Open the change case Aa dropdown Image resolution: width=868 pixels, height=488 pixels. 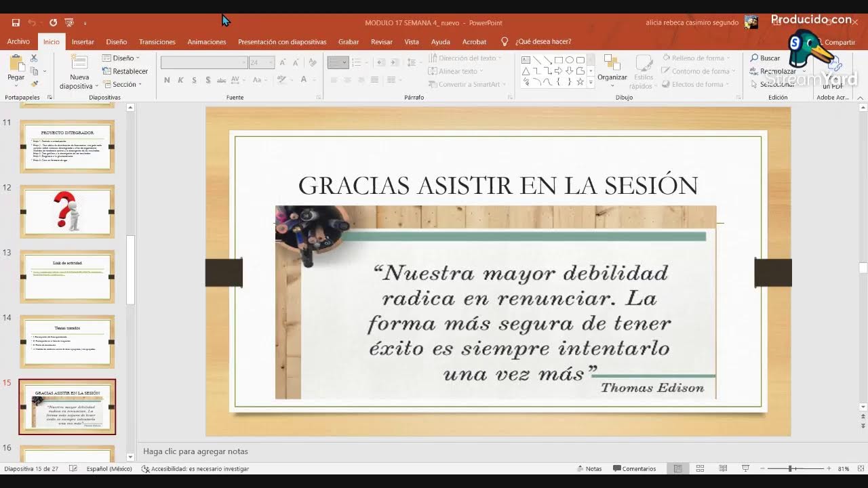258,80
